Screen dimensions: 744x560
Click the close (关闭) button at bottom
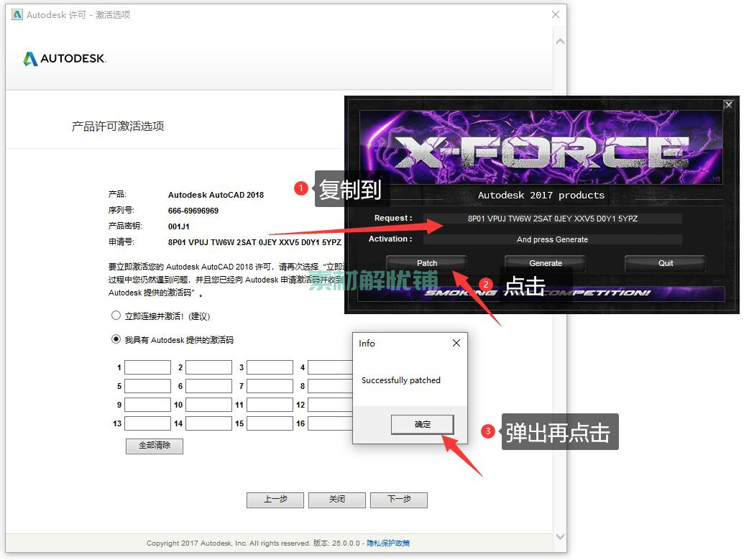(x=337, y=500)
